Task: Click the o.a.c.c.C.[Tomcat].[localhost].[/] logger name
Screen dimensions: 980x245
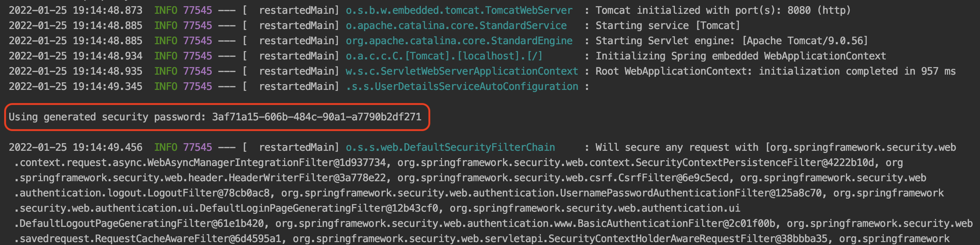Action: click(x=444, y=56)
